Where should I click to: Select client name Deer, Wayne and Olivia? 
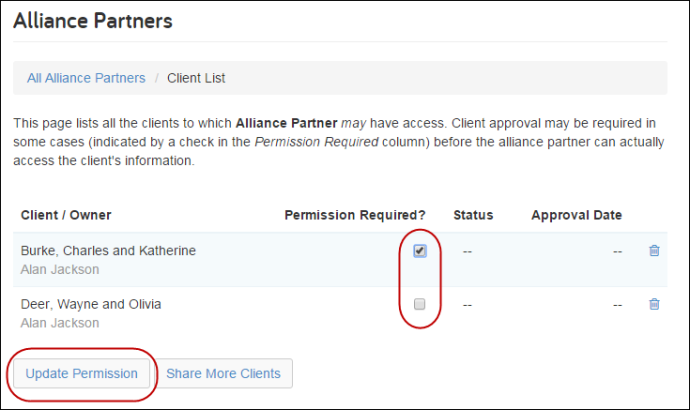tap(91, 304)
